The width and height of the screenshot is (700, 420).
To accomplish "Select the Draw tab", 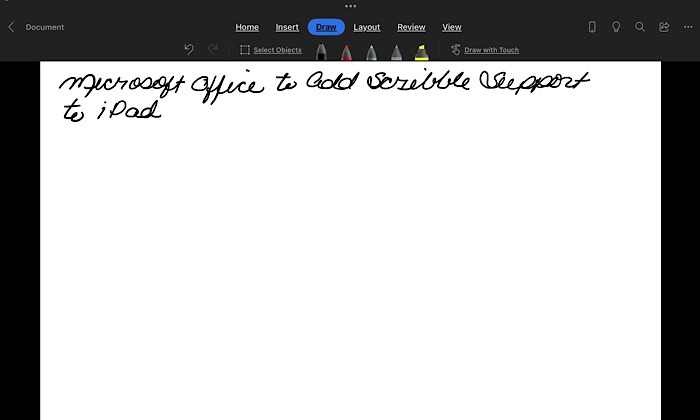I will [326, 27].
